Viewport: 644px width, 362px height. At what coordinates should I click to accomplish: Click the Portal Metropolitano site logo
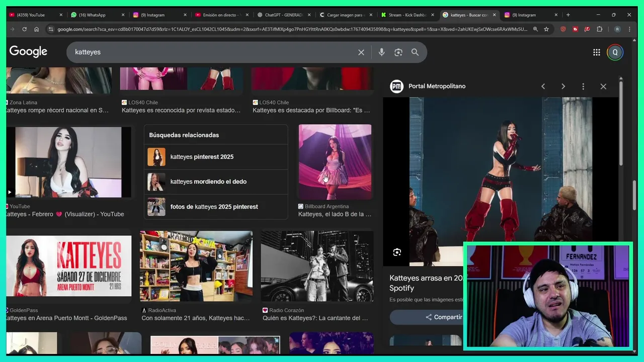[396, 86]
